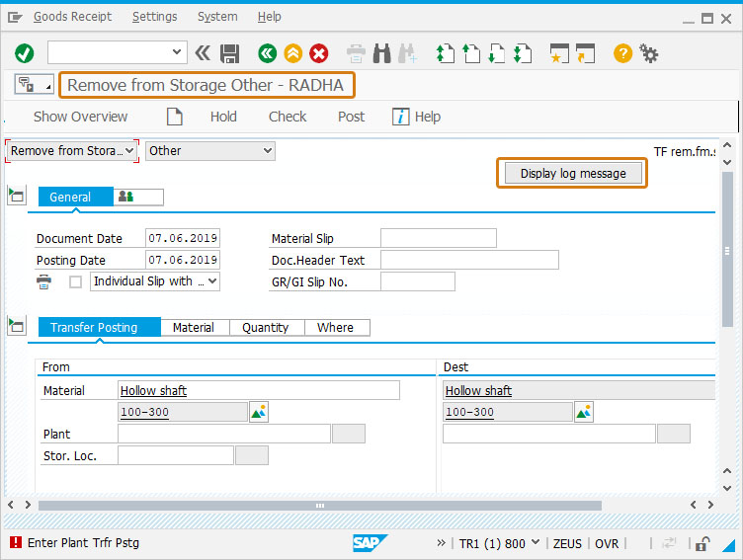Click the Print icon in toolbar

tap(356, 53)
